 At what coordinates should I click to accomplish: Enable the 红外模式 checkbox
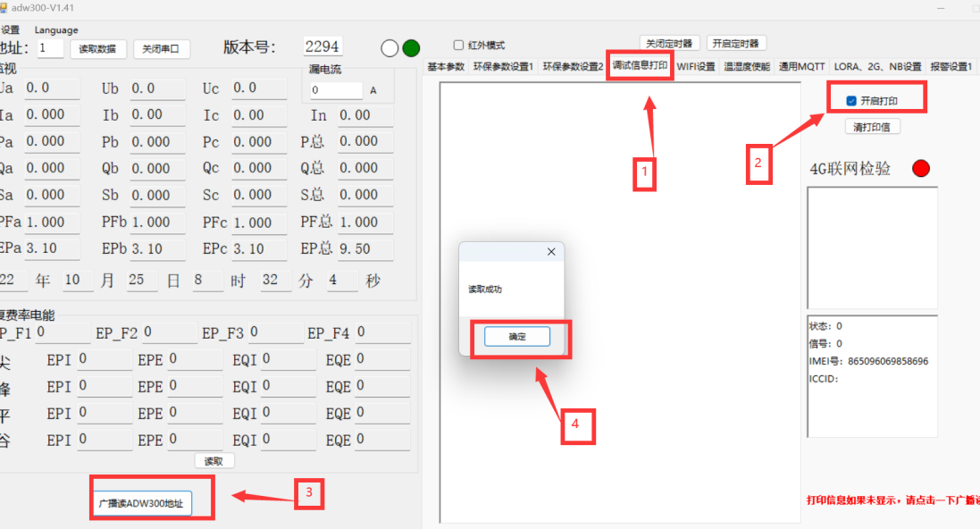click(459, 45)
